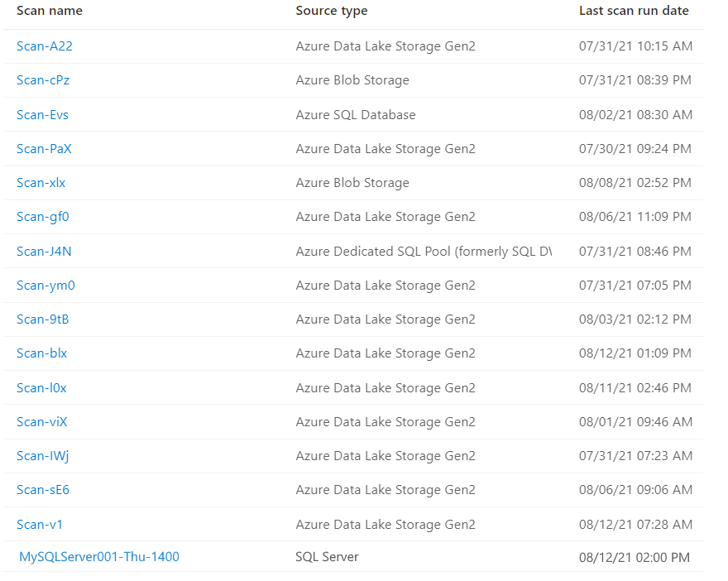Click the Scan-J4N scan link
The width and height of the screenshot is (728, 581).
(44, 251)
